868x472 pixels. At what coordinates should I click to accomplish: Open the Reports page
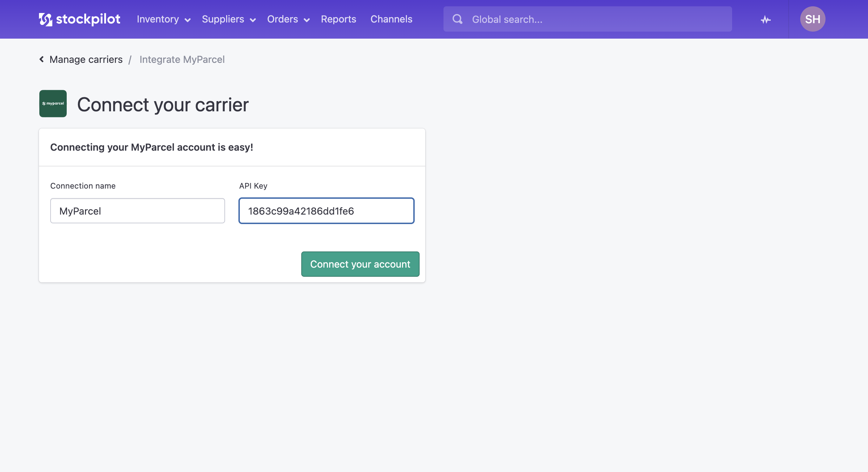pos(338,19)
